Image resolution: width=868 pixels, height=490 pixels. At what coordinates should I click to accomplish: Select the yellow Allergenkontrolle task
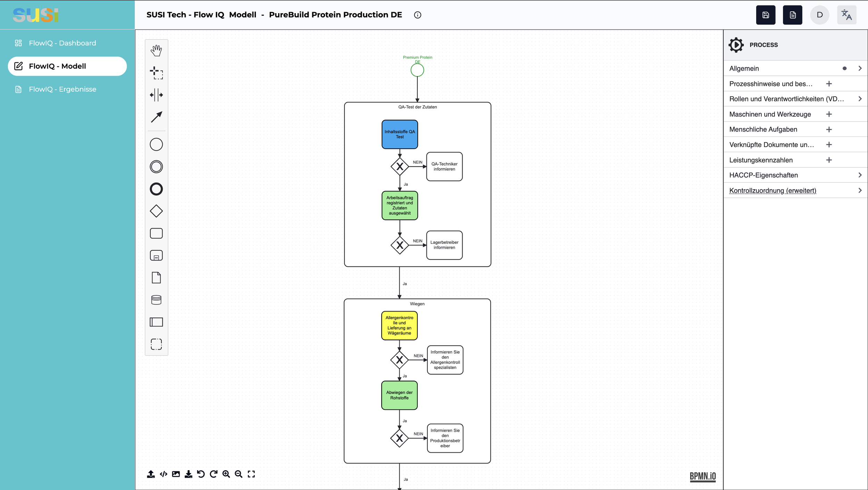(x=399, y=325)
